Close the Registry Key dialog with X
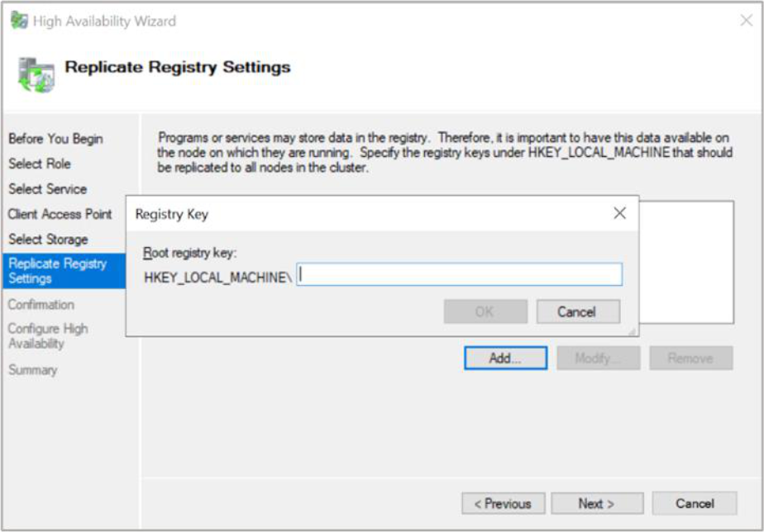This screenshot has width=764, height=532. pos(619,213)
